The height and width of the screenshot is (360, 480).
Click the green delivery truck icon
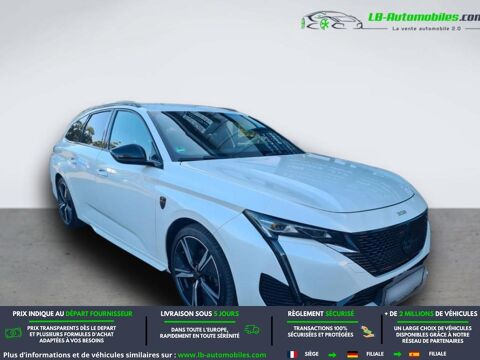click(252, 330)
